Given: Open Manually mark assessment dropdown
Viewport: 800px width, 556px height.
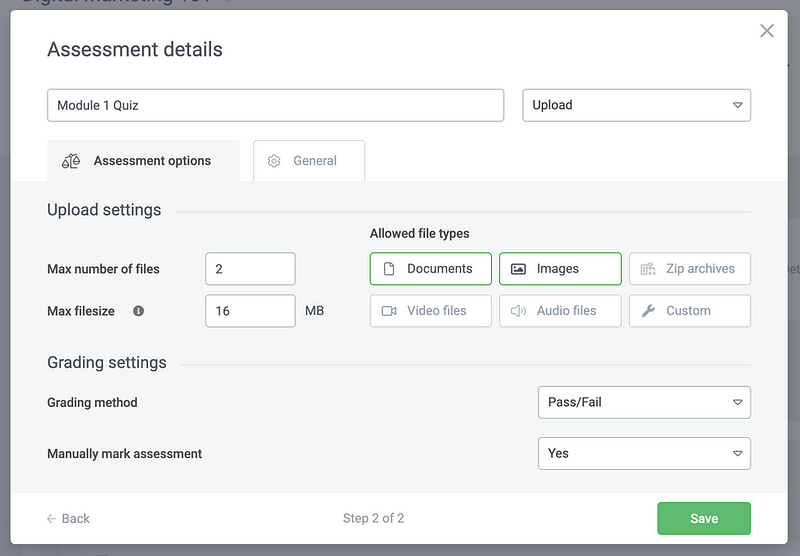Looking at the screenshot, I should pos(644,453).
